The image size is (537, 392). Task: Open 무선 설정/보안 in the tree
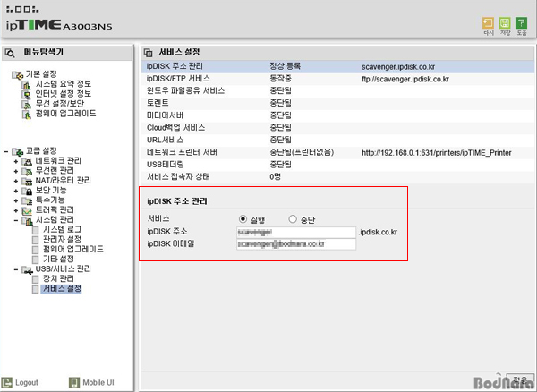coord(60,104)
